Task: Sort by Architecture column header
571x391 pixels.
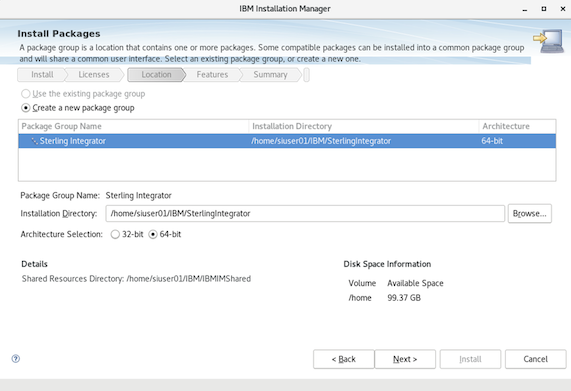Action: click(x=517, y=126)
